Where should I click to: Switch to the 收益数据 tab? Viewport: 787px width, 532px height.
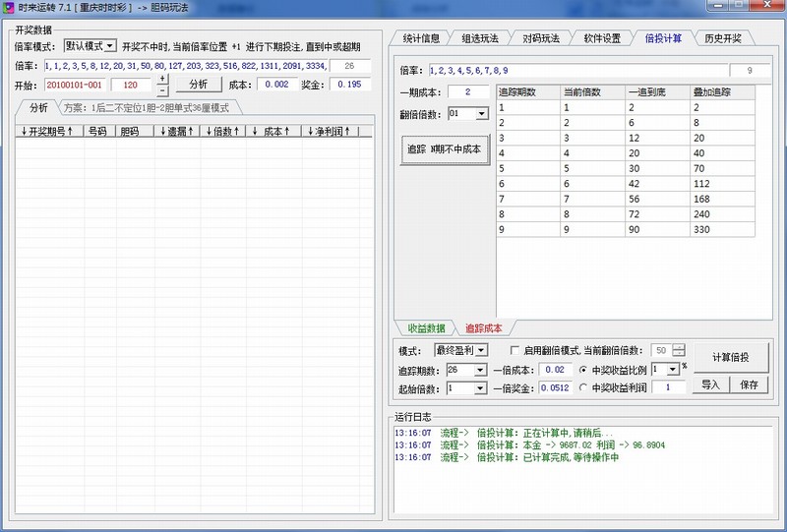click(426, 327)
